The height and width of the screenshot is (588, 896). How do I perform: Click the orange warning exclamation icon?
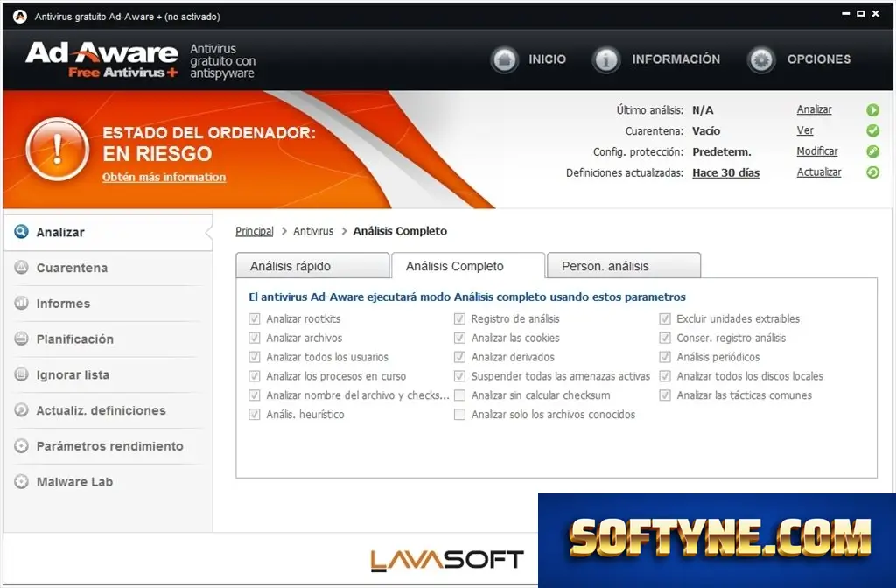pos(57,149)
